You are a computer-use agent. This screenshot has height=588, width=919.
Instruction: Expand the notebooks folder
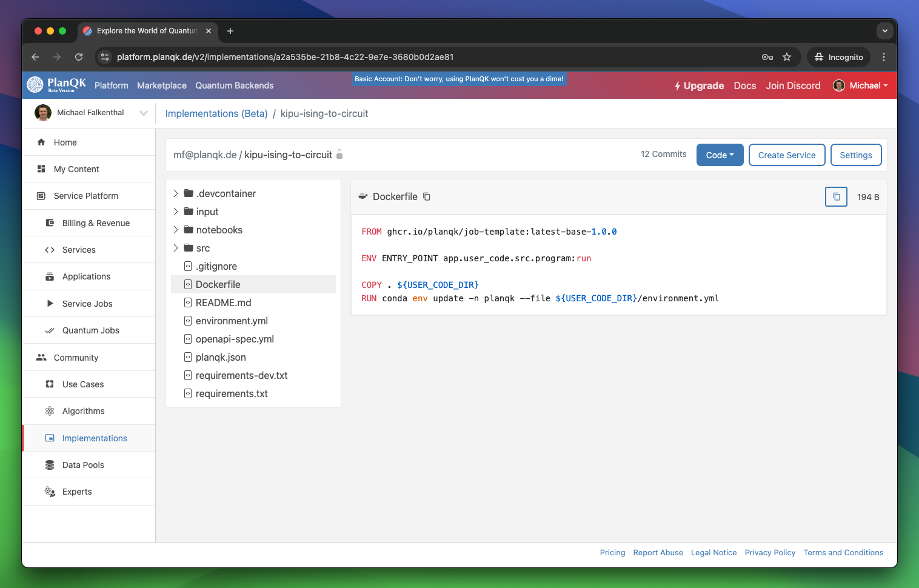click(176, 230)
